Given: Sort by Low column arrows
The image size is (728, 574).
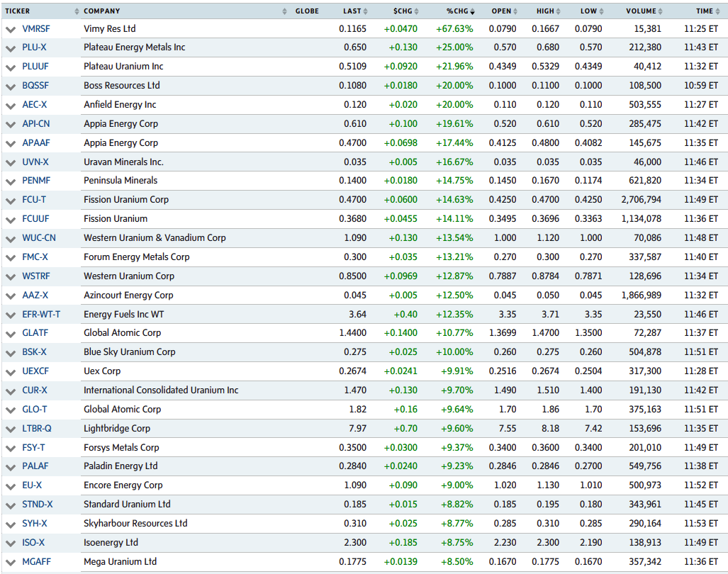Looking at the screenshot, I should 601,11.
